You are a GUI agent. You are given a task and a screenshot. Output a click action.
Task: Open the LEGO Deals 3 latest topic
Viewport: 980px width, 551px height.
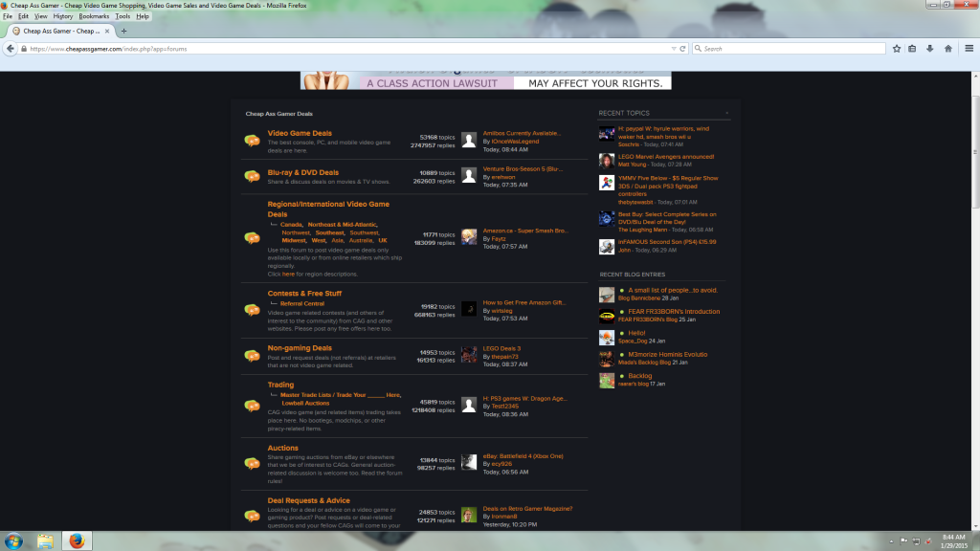(x=501, y=348)
